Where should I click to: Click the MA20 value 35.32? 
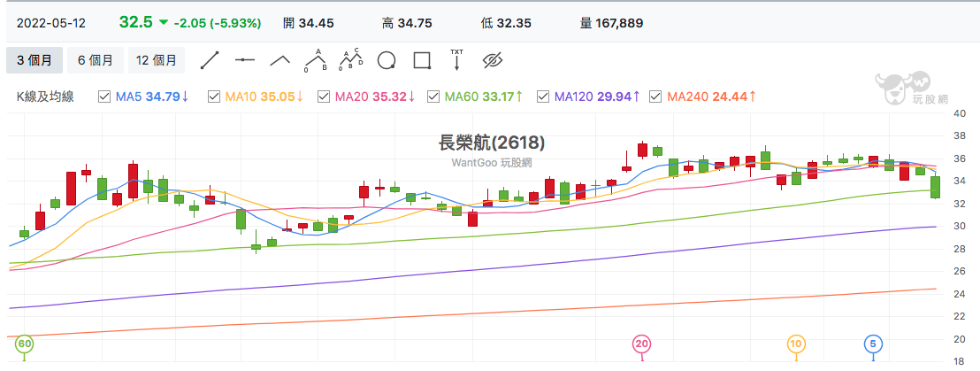[x=389, y=97]
